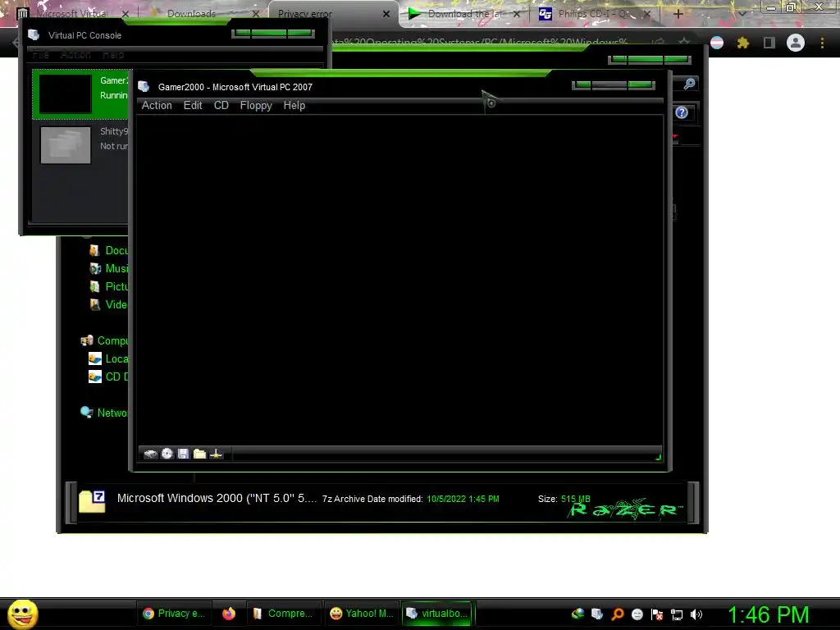
Task: Toggle the browser side panel icon
Action: click(769, 43)
